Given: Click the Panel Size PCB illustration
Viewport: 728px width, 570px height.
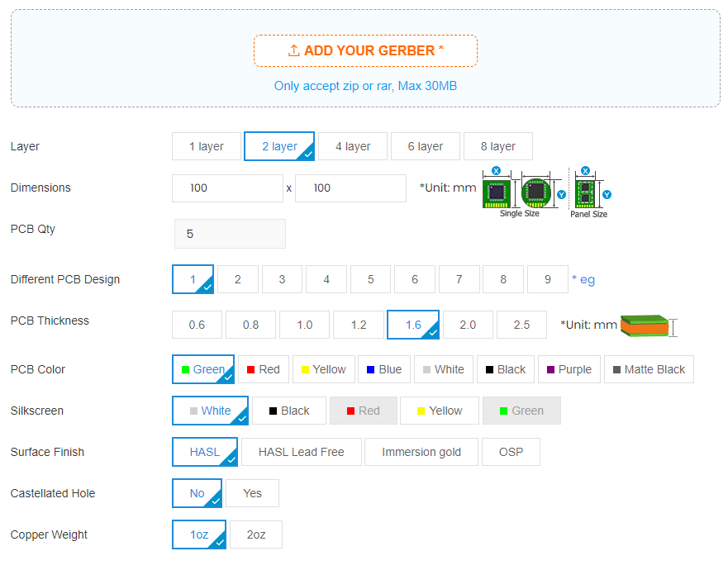Looking at the screenshot, I should pyautogui.click(x=585, y=193).
